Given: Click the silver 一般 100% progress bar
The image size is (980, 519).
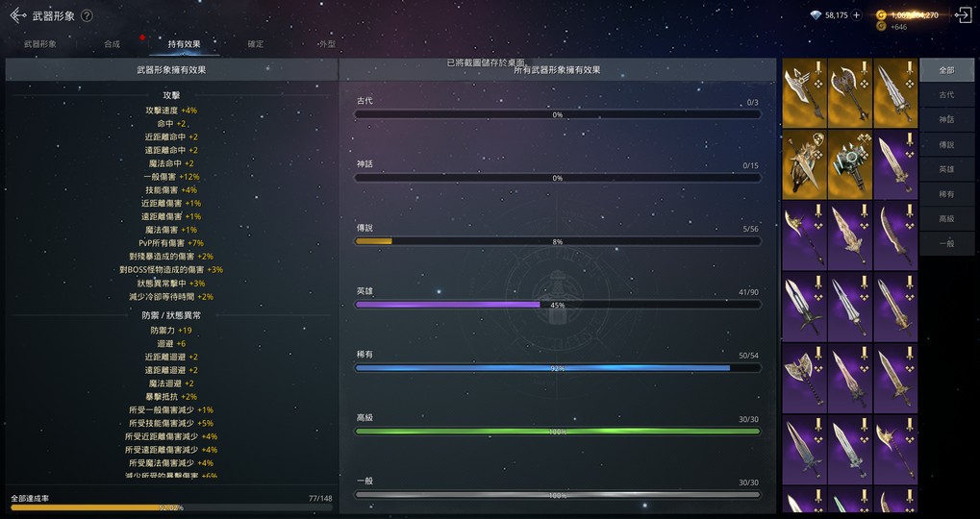Looking at the screenshot, I should pyautogui.click(x=558, y=495).
